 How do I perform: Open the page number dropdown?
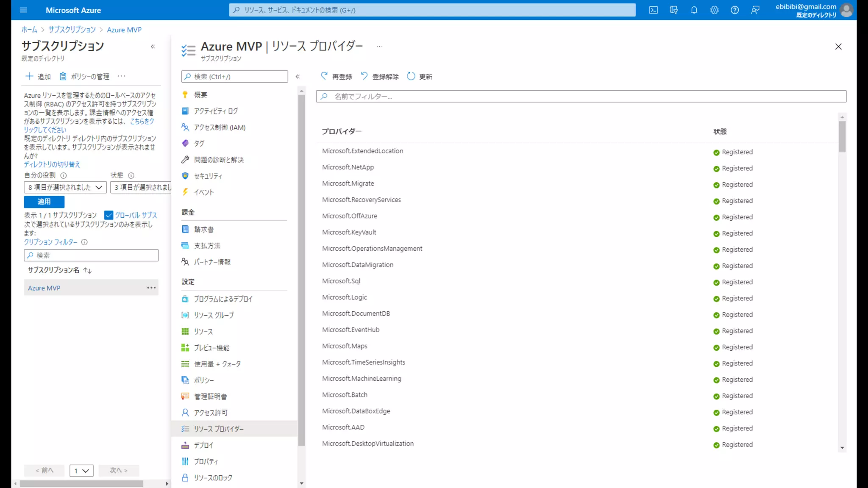pyautogui.click(x=81, y=471)
